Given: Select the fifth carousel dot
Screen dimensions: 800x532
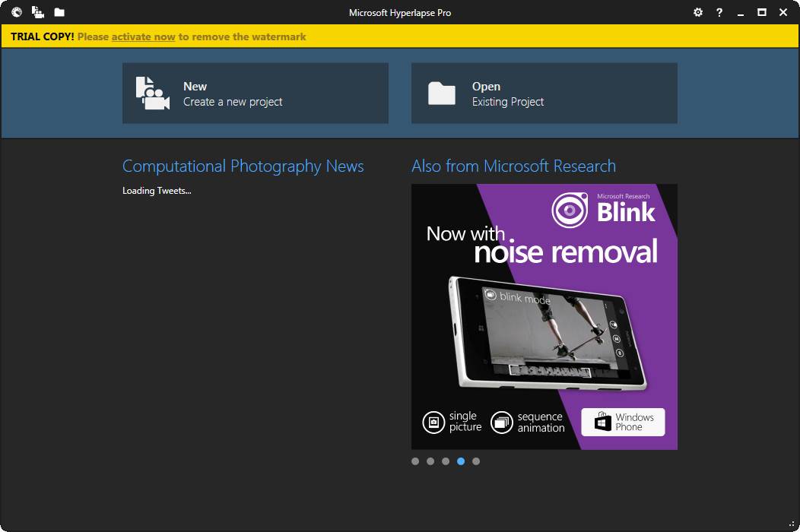Looking at the screenshot, I should (476, 461).
